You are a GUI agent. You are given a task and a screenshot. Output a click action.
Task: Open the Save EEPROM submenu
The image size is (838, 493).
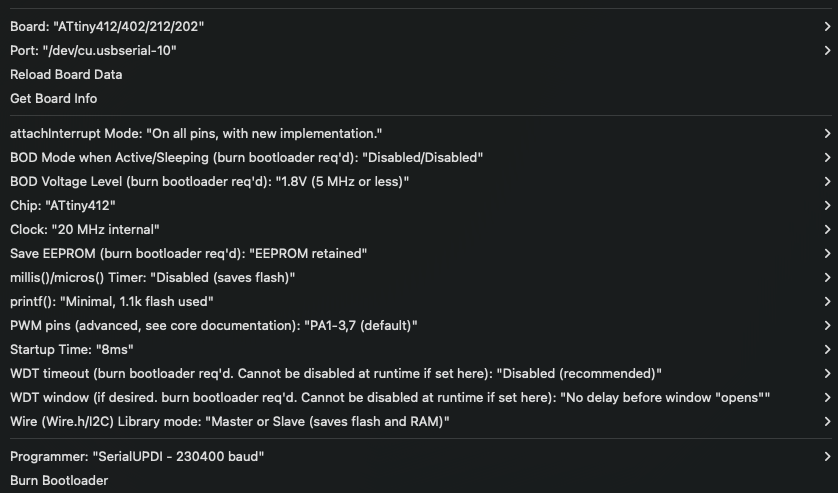click(188, 253)
